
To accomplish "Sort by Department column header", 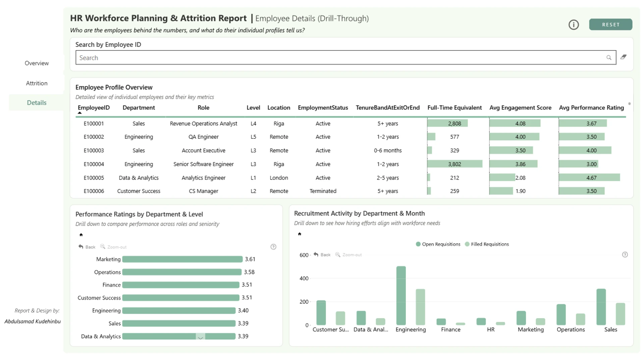I will 139,108.
